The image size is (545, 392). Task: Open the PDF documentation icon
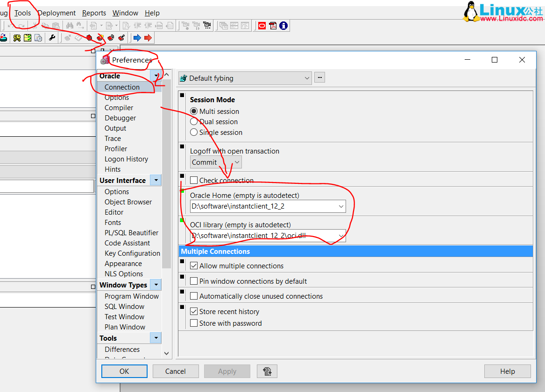click(272, 26)
